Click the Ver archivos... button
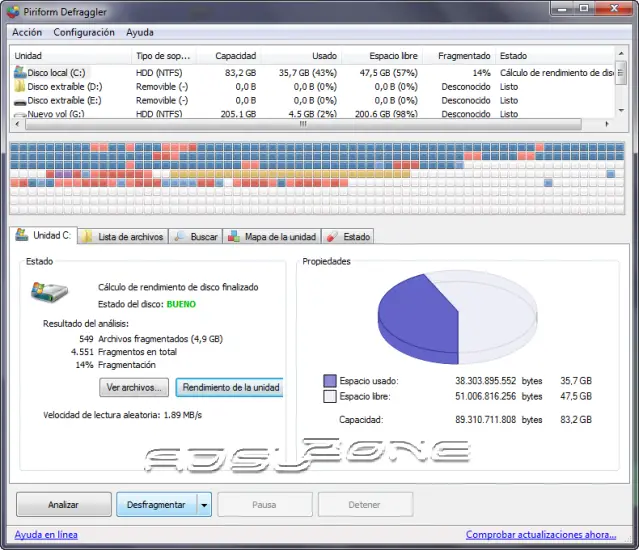639x550 pixels. coord(134,387)
